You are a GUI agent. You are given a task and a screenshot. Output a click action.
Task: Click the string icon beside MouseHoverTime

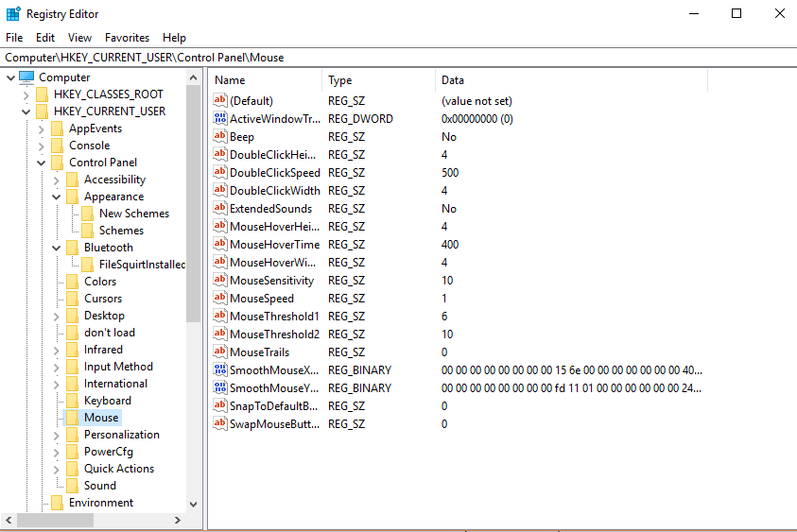click(220, 244)
